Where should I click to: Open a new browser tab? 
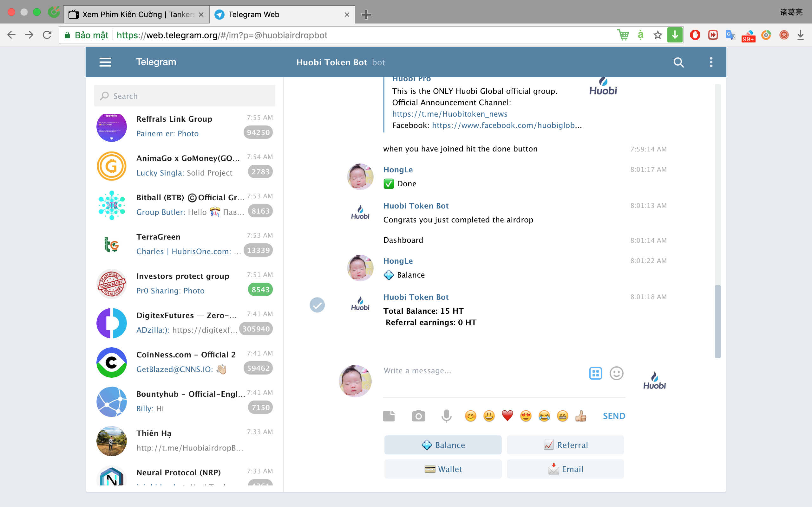366,15
